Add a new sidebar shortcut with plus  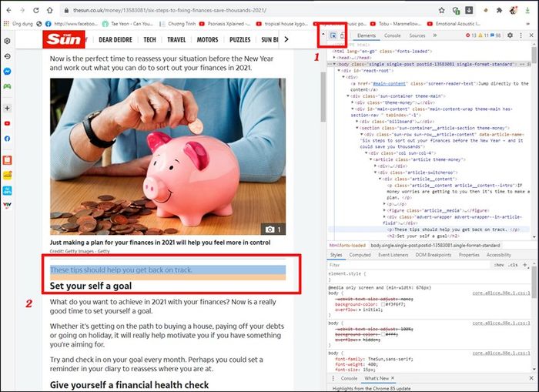[7, 108]
